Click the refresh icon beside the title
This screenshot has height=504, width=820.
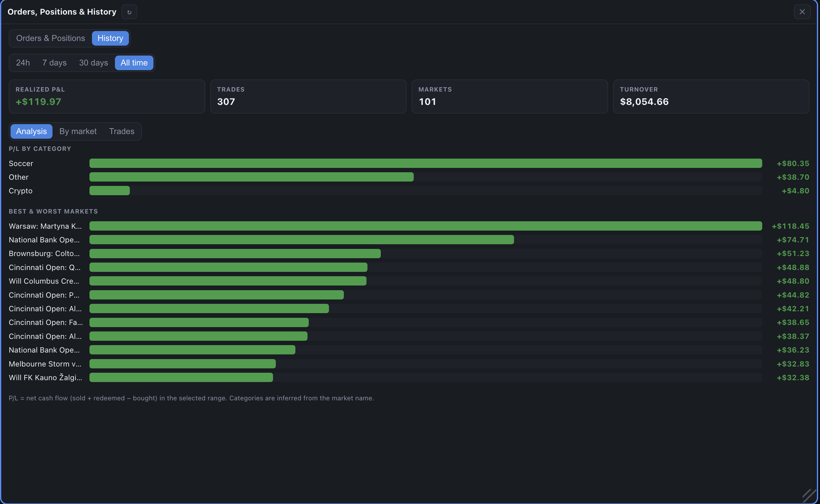[129, 12]
